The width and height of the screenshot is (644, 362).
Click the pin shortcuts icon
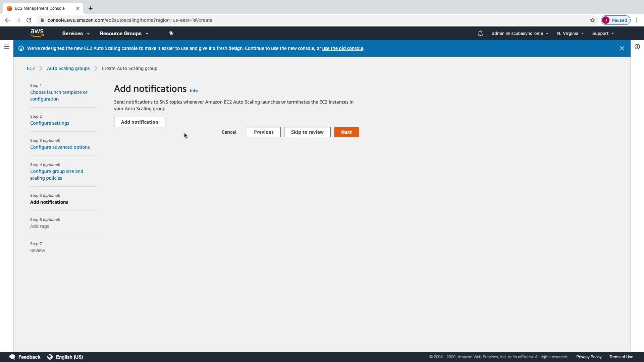[x=171, y=33]
